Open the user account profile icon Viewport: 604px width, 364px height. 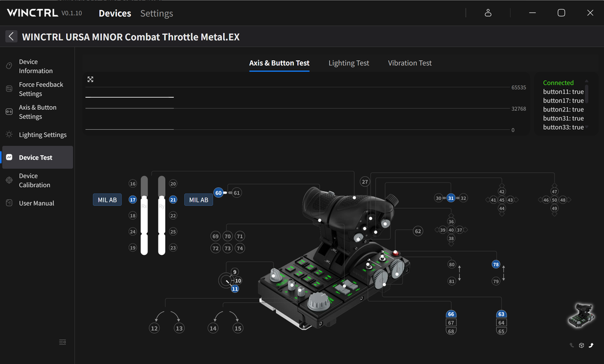click(488, 13)
